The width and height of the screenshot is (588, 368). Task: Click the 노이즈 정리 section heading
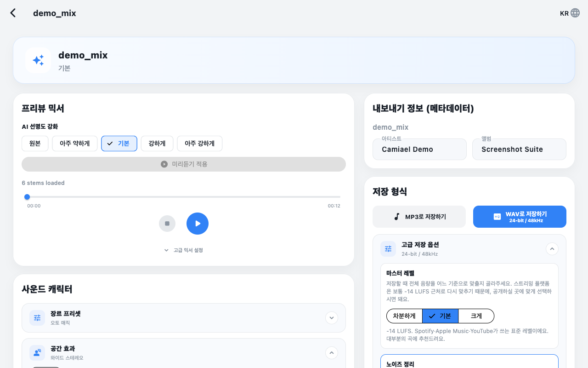point(400,364)
